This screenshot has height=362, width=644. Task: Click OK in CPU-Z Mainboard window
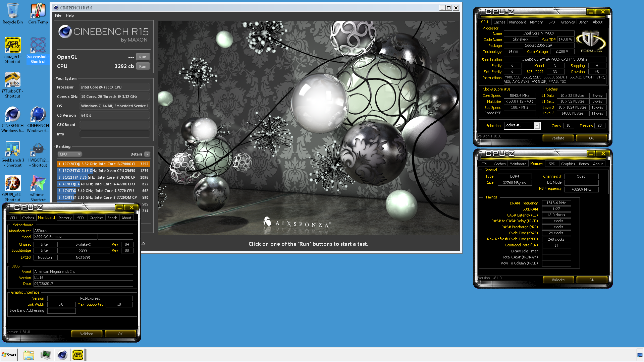(x=120, y=334)
